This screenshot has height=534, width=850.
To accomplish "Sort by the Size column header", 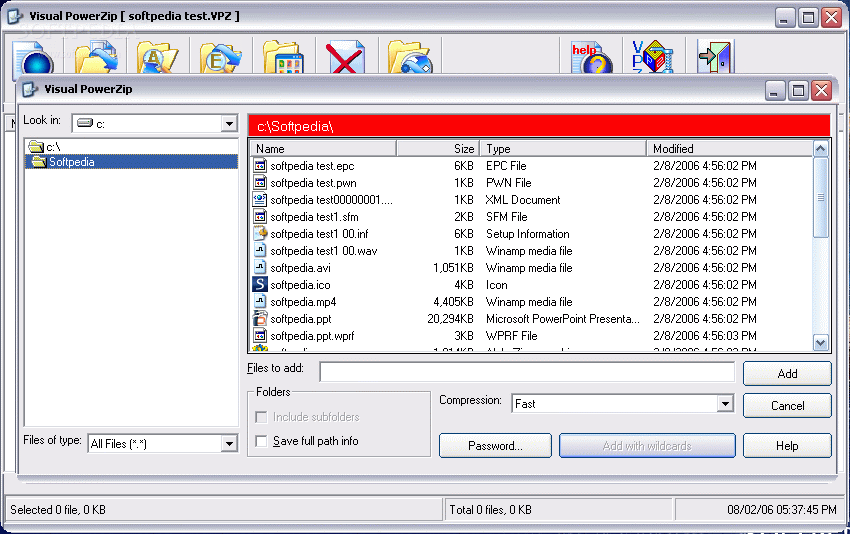I will pyautogui.click(x=438, y=149).
